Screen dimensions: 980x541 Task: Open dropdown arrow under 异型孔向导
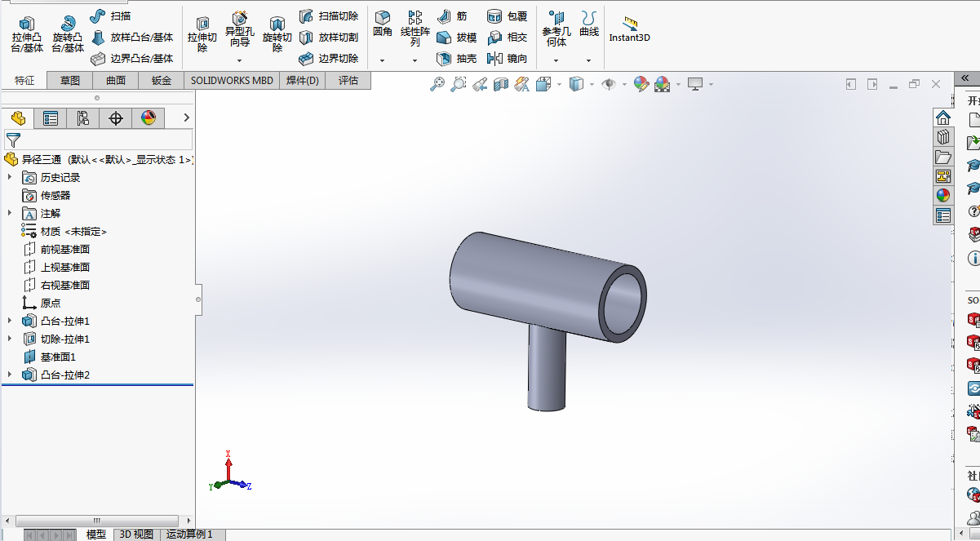click(240, 60)
